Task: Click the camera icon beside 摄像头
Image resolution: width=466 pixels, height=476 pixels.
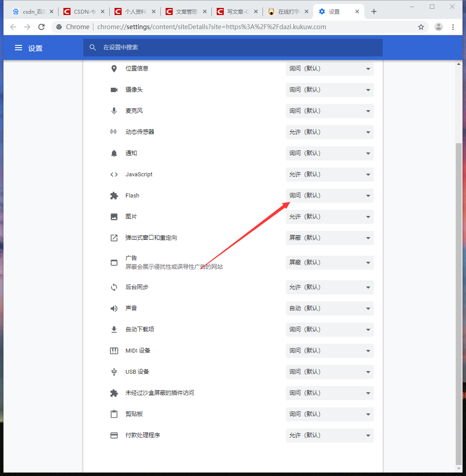Action: click(x=114, y=90)
